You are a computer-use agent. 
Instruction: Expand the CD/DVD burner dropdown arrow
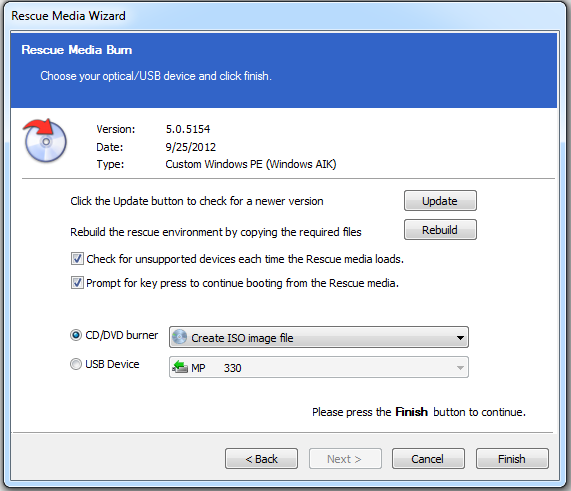[x=460, y=338]
